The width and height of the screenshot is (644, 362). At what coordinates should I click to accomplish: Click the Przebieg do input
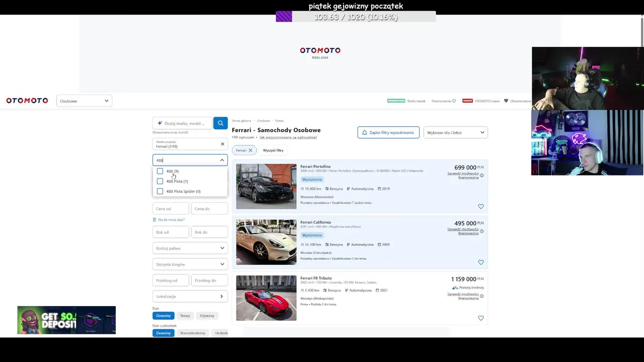tap(209, 281)
